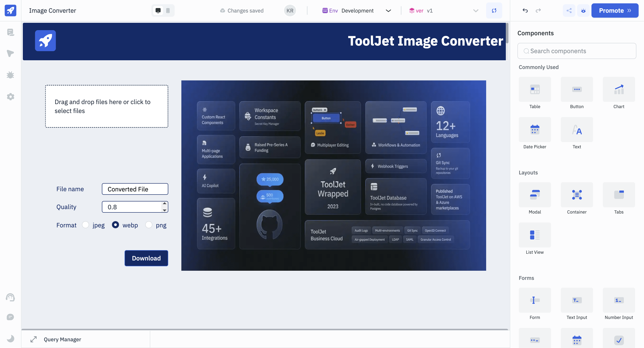Open the debugger bug icon in left sidebar

point(10,75)
